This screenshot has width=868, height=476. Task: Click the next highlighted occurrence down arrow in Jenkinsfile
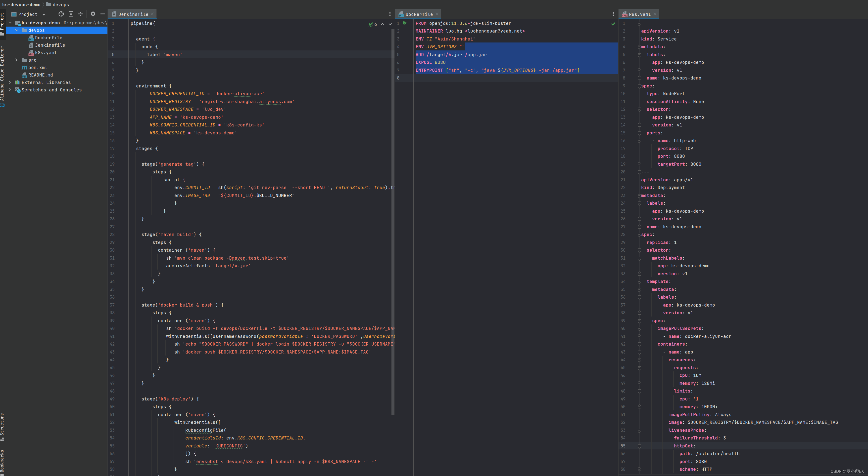click(390, 24)
